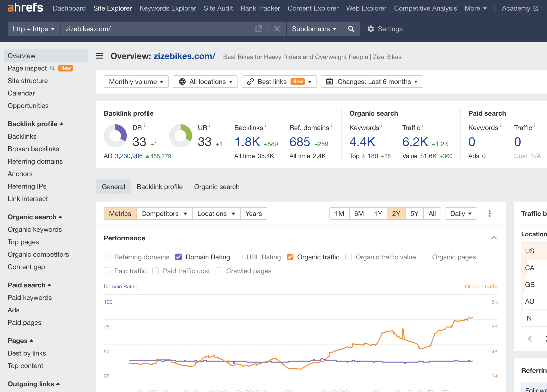547x392 pixels.
Task: Open Keywords Explorer in top navigation
Action: click(168, 8)
